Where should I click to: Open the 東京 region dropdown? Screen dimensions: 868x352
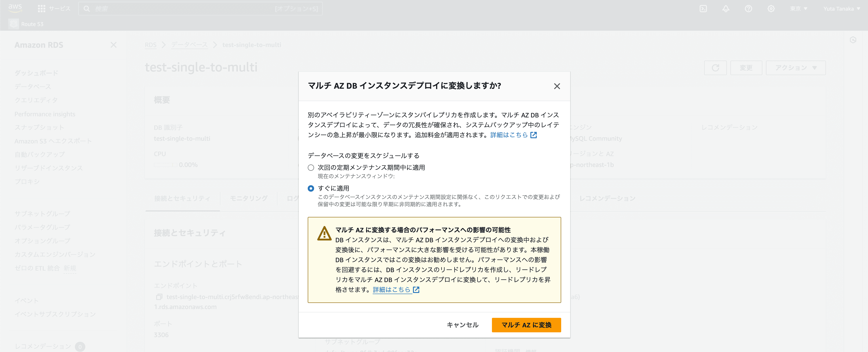(798, 9)
